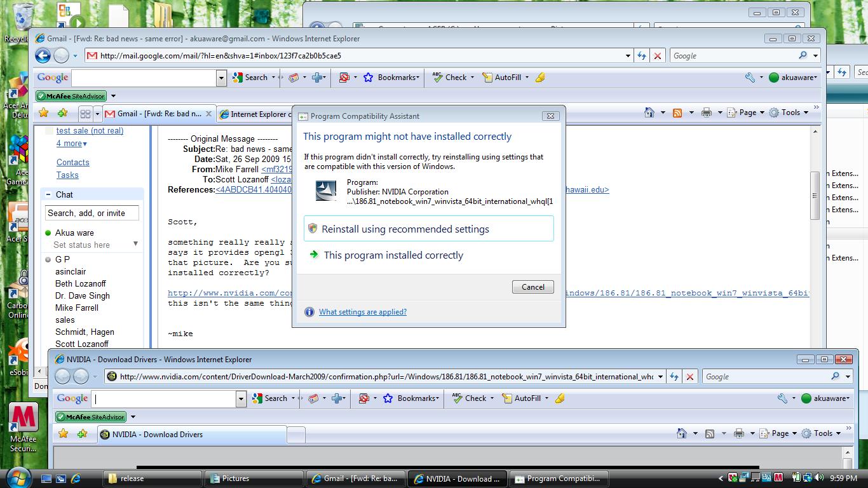The width and height of the screenshot is (868, 488).
Task: Open the Google Toolbar wrench settings in the Gmail window
Action: click(x=750, y=78)
